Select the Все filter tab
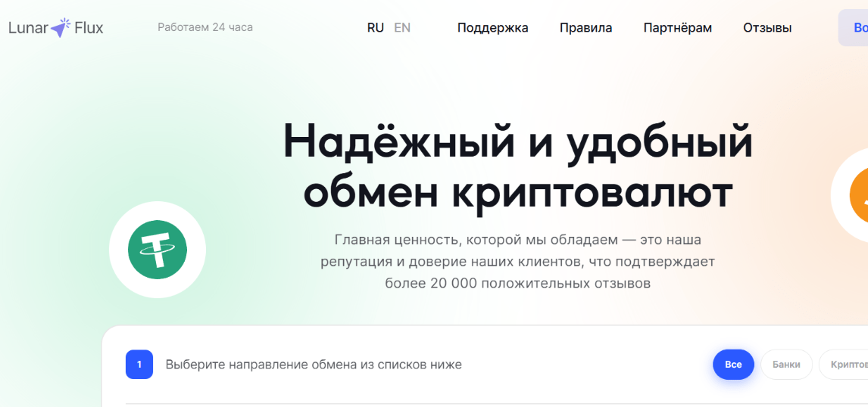 [x=733, y=365]
